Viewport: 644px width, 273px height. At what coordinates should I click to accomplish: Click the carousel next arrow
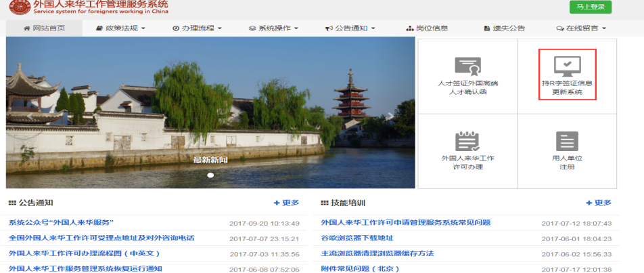click(390, 116)
